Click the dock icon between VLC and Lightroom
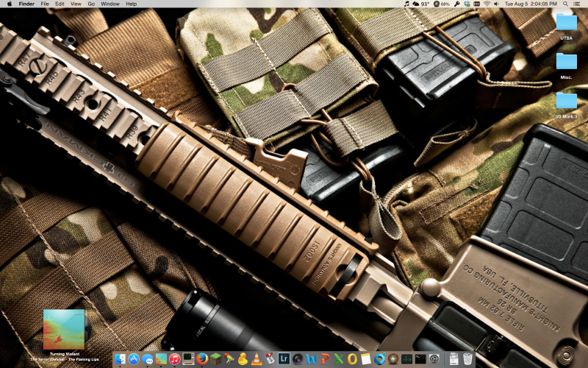 click(270, 359)
